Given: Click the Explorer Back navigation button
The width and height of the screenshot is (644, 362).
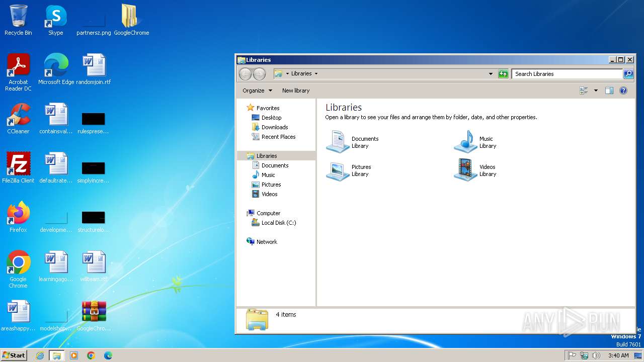Looking at the screenshot, I should coord(245,74).
